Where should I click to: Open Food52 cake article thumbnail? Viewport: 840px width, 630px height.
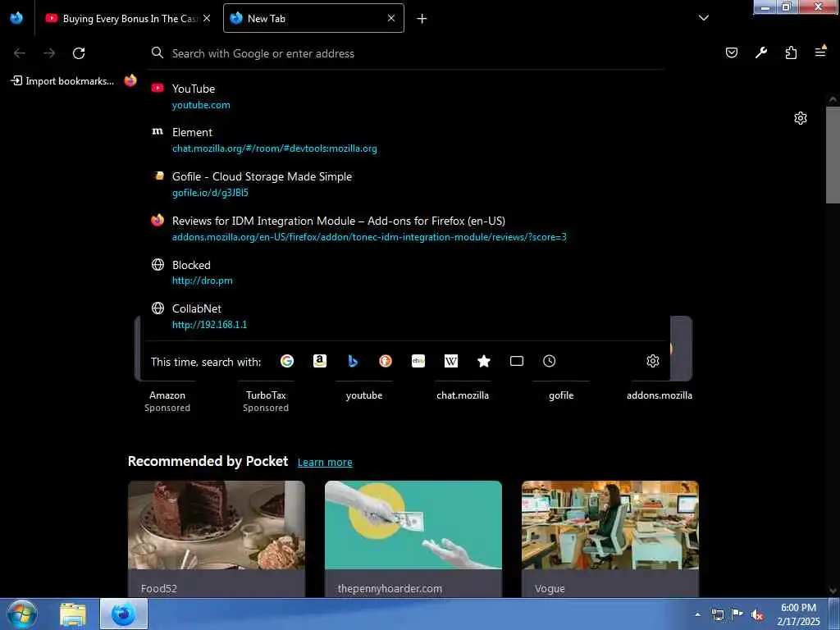[x=217, y=525]
